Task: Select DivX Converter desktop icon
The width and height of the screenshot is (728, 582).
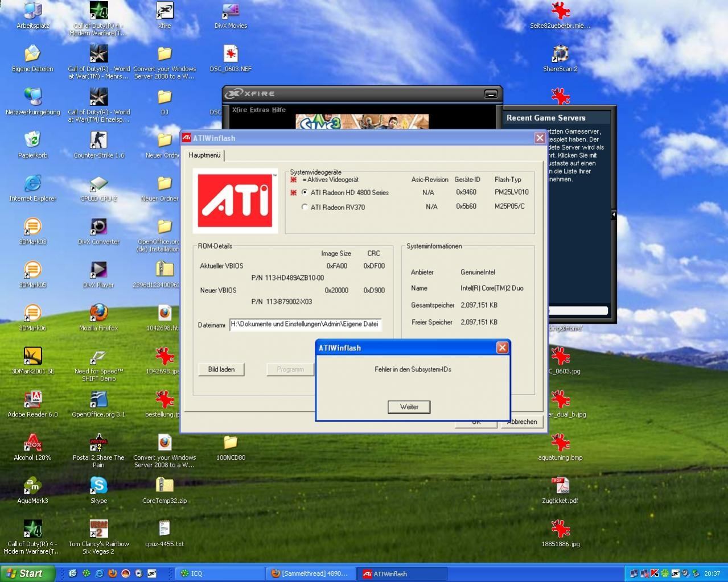Action: point(98,232)
